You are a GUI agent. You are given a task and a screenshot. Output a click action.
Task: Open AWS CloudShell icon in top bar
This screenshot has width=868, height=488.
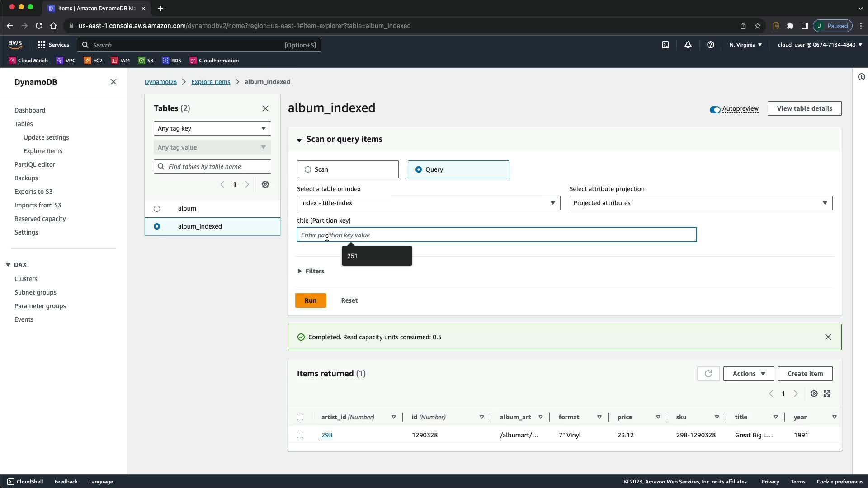pos(665,45)
